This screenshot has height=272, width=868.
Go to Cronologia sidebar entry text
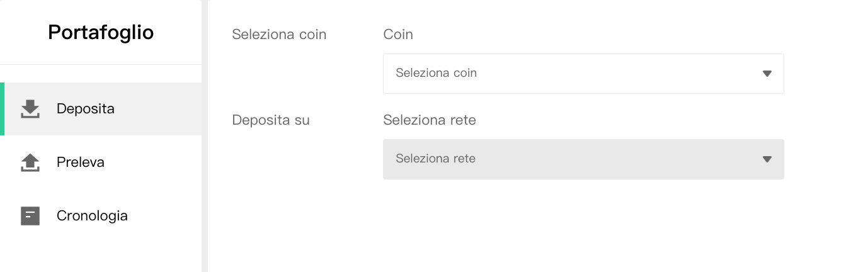(92, 216)
